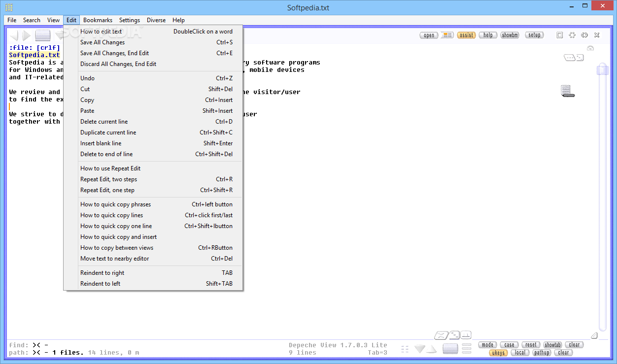Select Copy in the Edit menu
617x364 pixels.
(x=153, y=100)
